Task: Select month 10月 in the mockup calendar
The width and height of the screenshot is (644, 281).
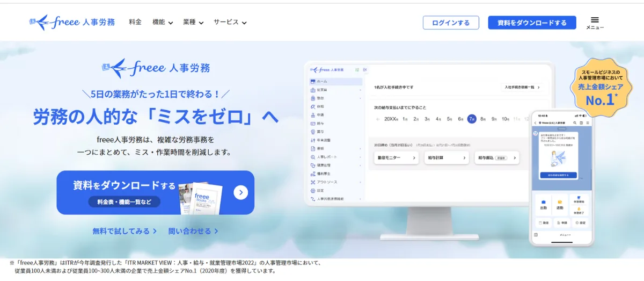Action: click(506, 119)
